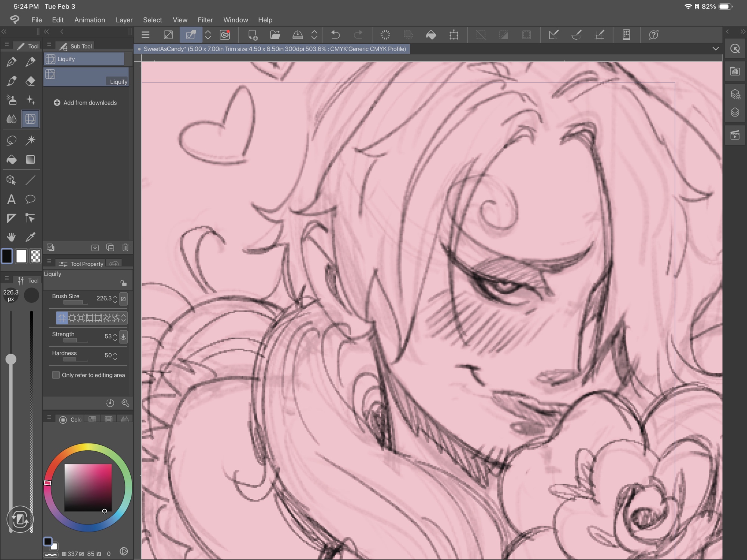Click the Hand move tool
Image resolution: width=747 pixels, height=560 pixels.
point(11,237)
